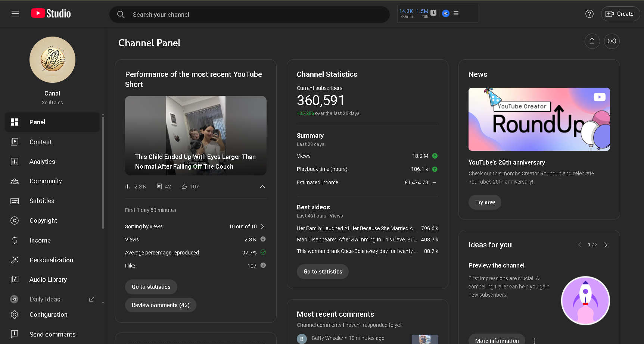Open the Content section
644x344 pixels.
[52, 142]
